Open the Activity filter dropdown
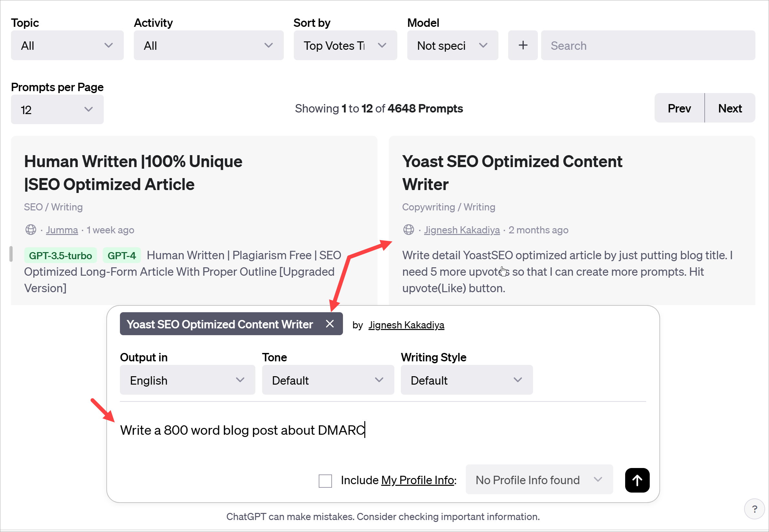 tap(208, 45)
